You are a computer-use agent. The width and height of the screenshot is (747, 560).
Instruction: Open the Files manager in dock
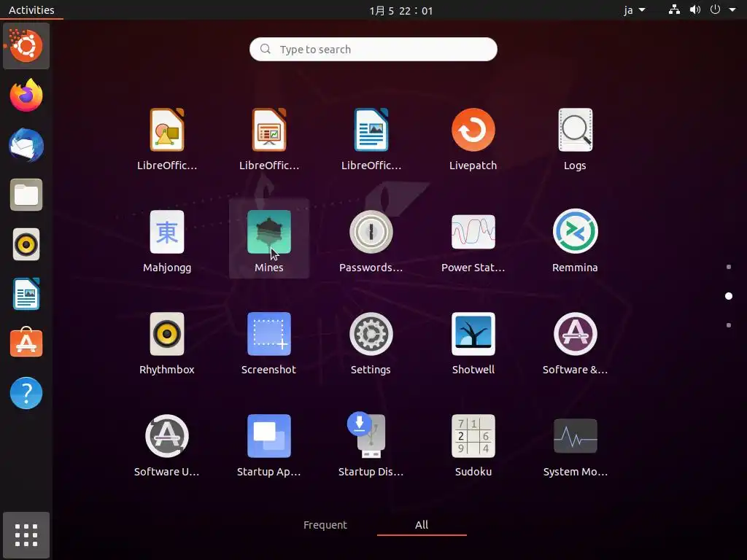[x=26, y=195]
